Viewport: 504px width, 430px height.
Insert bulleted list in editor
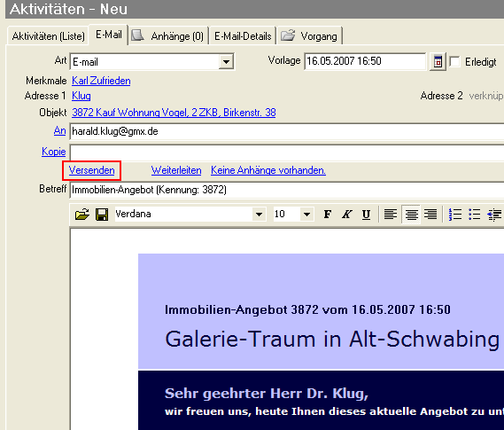(x=475, y=215)
